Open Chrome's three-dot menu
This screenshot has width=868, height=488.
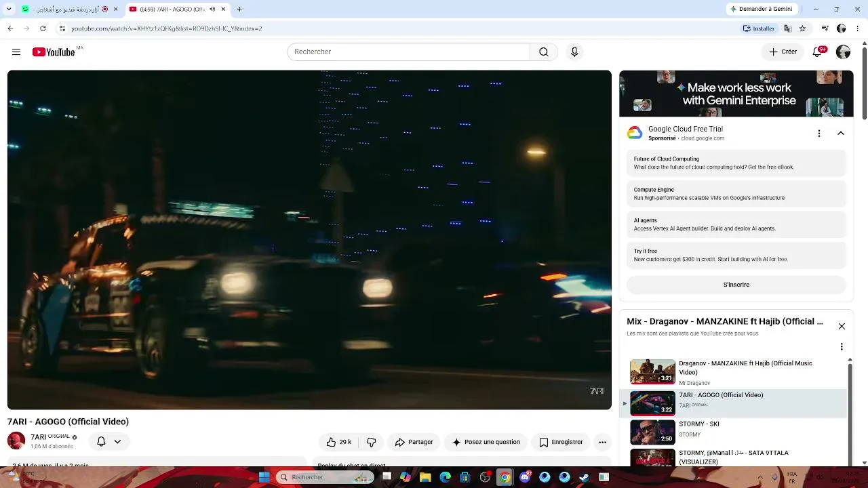tap(858, 28)
